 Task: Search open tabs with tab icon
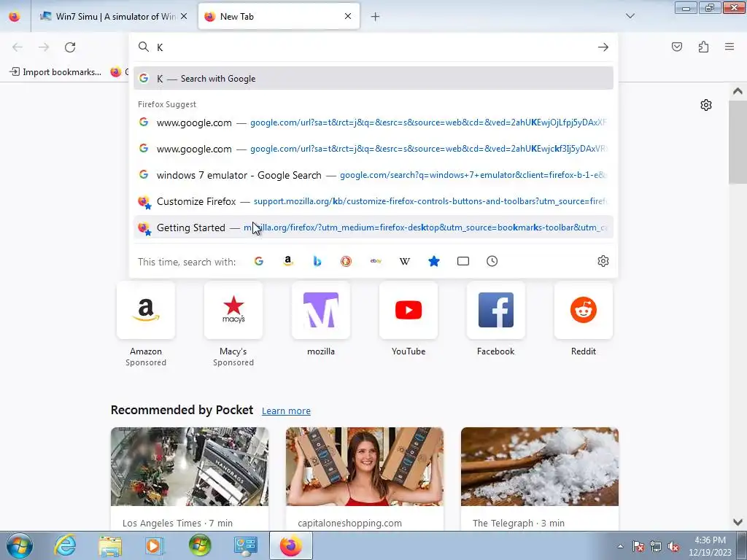click(462, 261)
